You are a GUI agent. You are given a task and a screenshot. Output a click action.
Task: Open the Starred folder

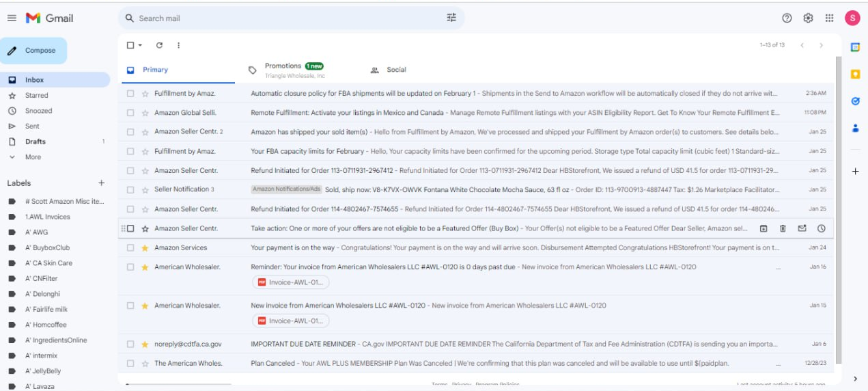pos(55,96)
